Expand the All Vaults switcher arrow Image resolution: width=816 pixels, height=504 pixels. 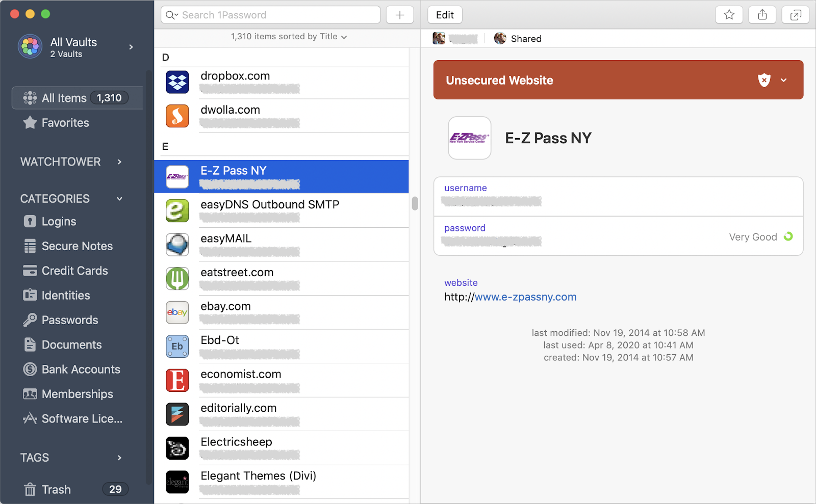(x=131, y=47)
